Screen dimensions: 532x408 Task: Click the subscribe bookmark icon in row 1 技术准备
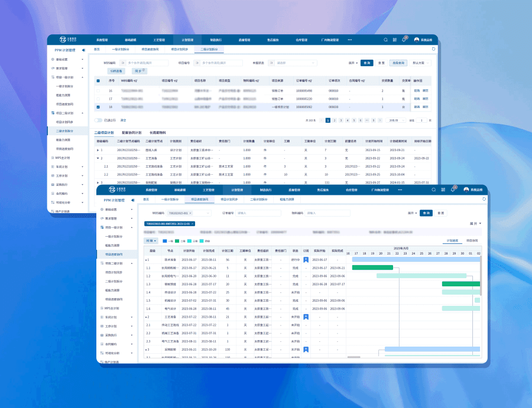point(306,260)
